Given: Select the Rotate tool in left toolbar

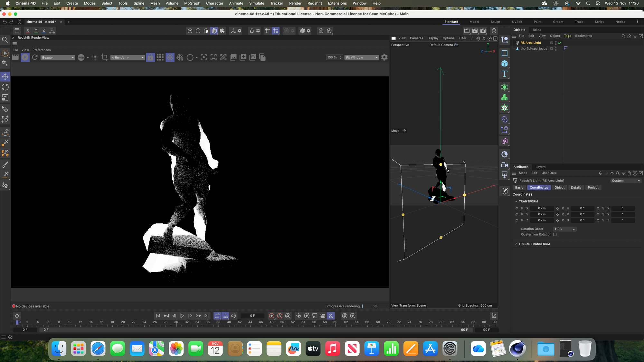Looking at the screenshot, I should tap(5, 87).
